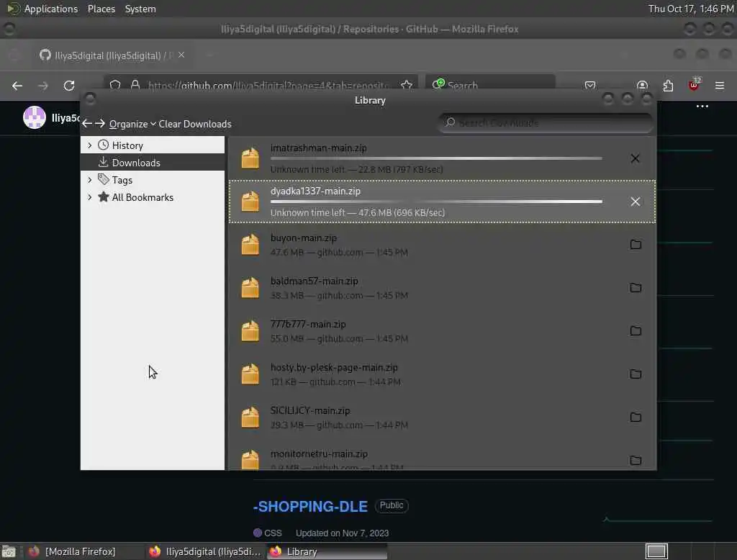This screenshot has height=560, width=737.
Task: Open the System menu
Action: [x=140, y=9]
